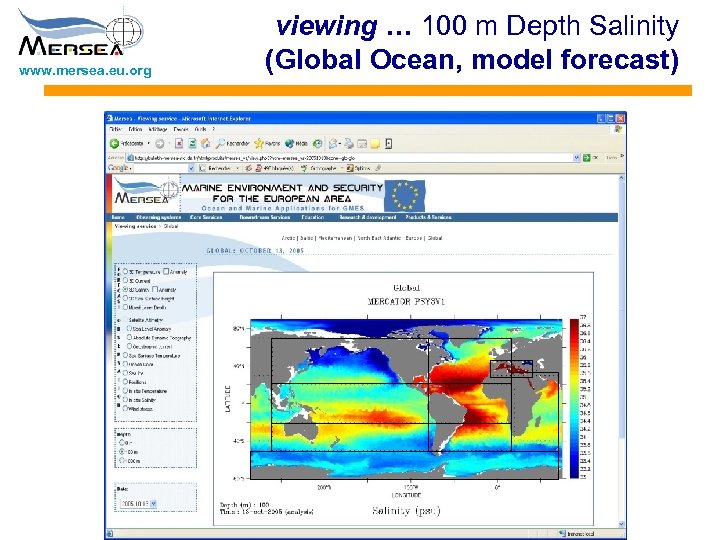Select the 3D Temperature radio button
The height and width of the screenshot is (540, 720).
pyautogui.click(x=125, y=272)
